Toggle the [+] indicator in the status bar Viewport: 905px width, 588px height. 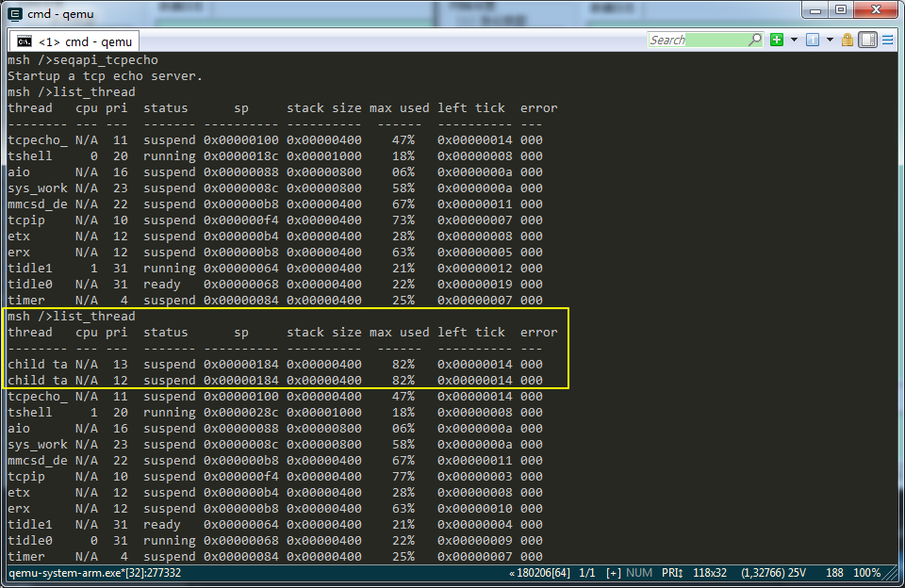coord(611,572)
